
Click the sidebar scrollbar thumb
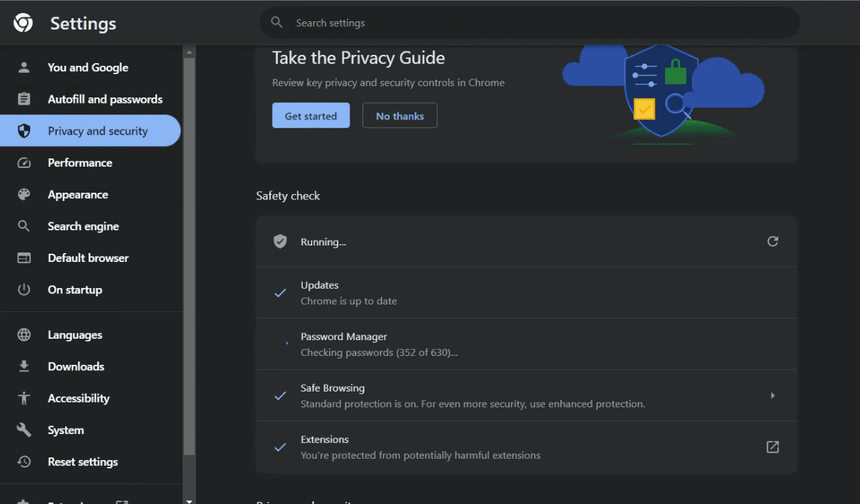pyautogui.click(x=189, y=256)
